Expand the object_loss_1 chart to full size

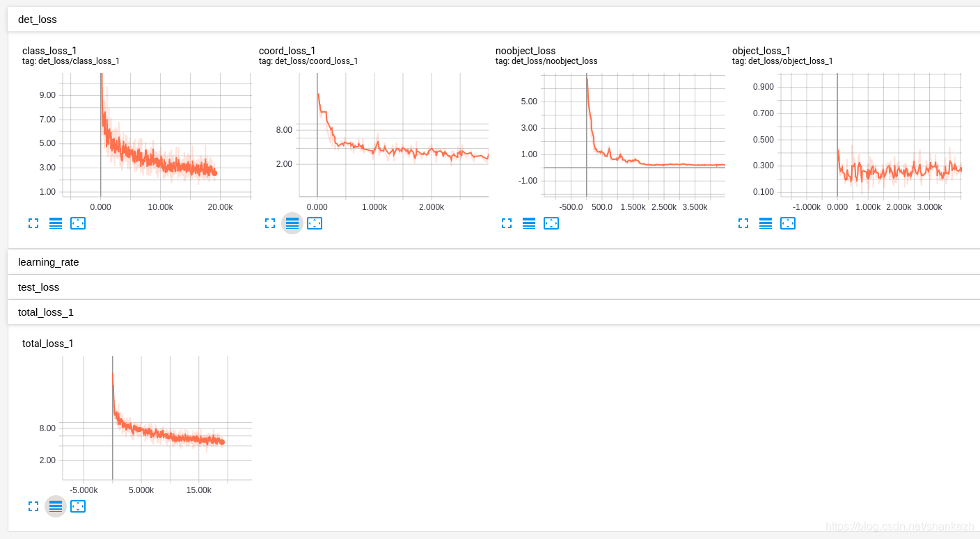743,223
